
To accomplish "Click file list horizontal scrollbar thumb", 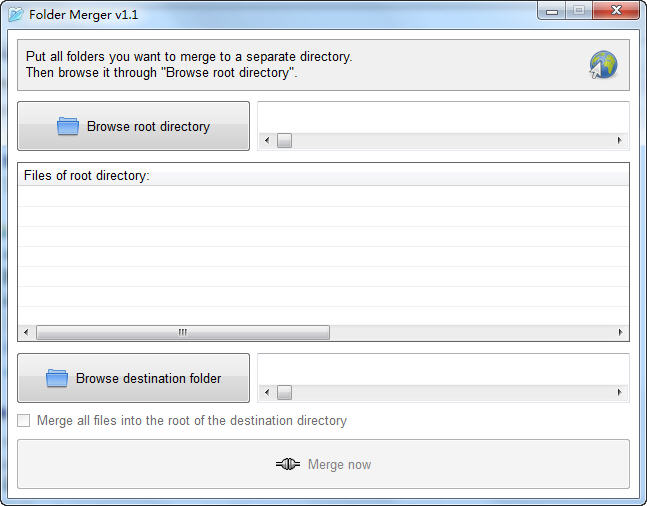I will coord(183,332).
